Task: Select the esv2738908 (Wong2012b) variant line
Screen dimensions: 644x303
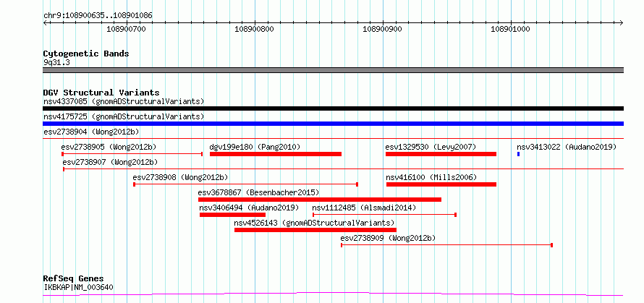Action: (245, 184)
